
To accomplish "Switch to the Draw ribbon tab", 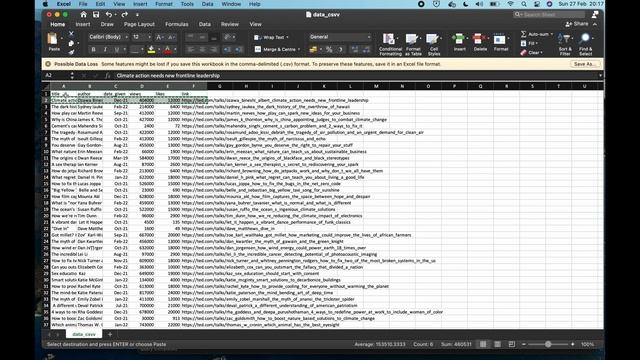I will (107, 24).
